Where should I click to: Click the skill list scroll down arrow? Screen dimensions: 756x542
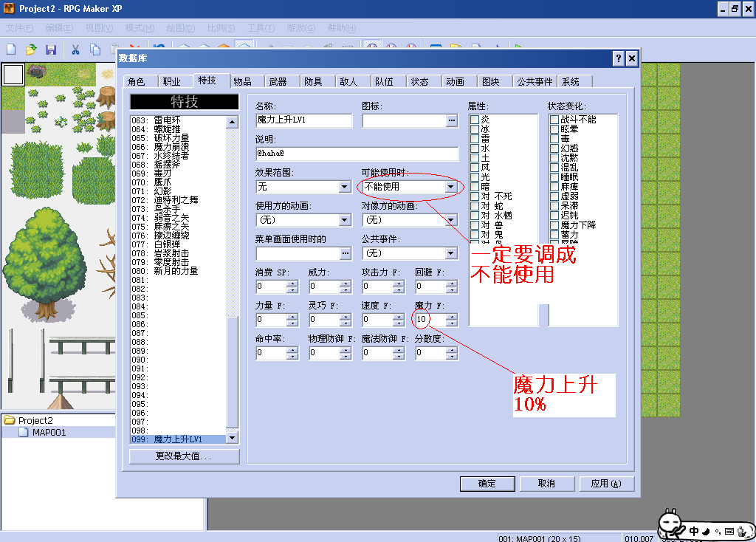(x=233, y=438)
